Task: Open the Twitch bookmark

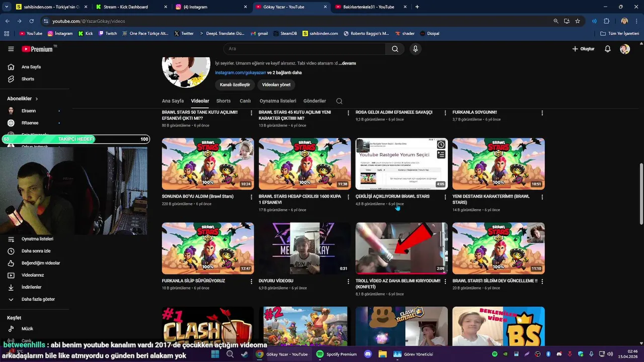Action: click(x=107, y=34)
